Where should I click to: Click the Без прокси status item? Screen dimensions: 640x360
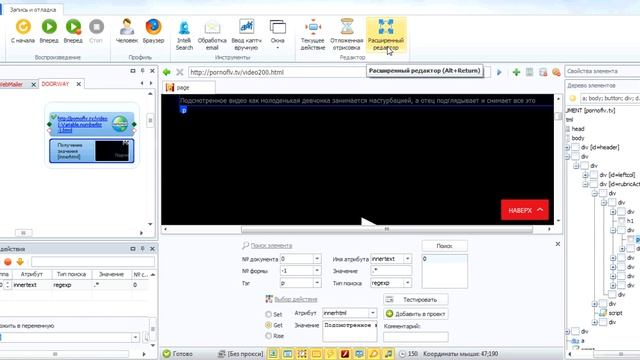coord(240,354)
